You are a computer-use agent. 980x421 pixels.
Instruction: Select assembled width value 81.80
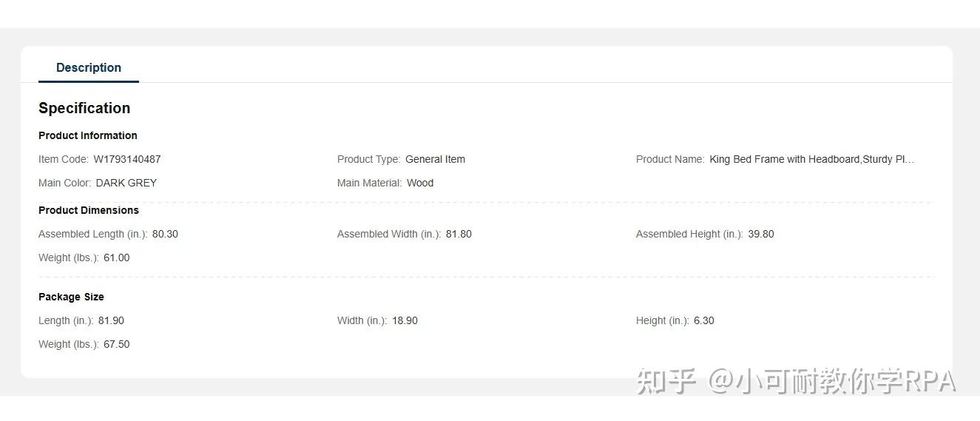coord(459,234)
